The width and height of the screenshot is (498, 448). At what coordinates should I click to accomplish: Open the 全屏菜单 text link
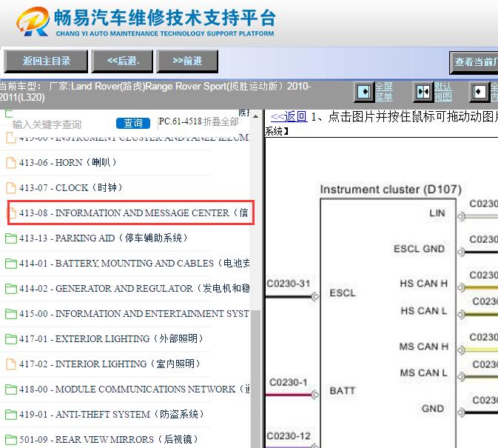click(x=384, y=92)
